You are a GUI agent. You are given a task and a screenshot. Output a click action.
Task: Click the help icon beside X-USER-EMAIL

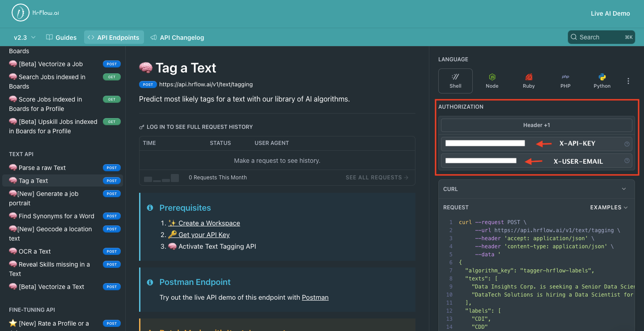(x=627, y=161)
